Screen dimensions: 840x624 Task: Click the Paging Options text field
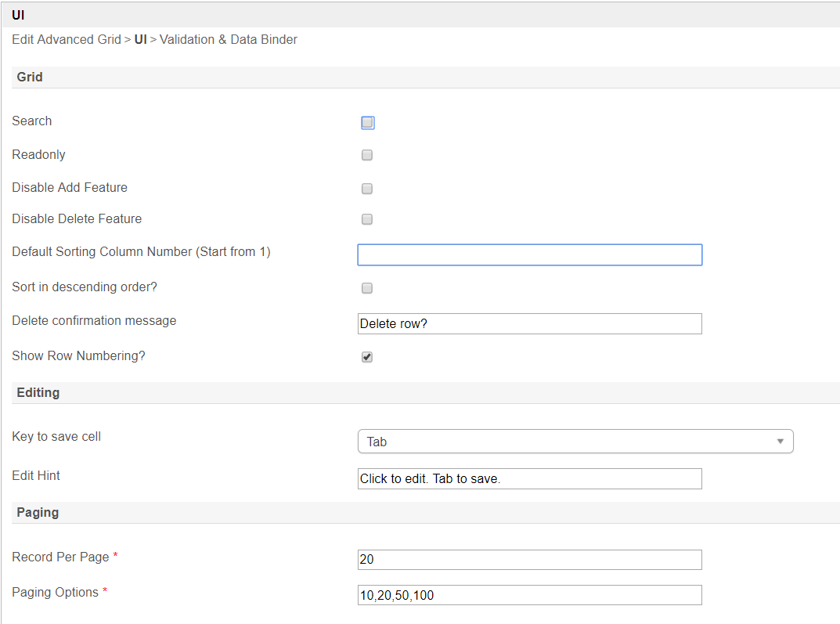529,595
